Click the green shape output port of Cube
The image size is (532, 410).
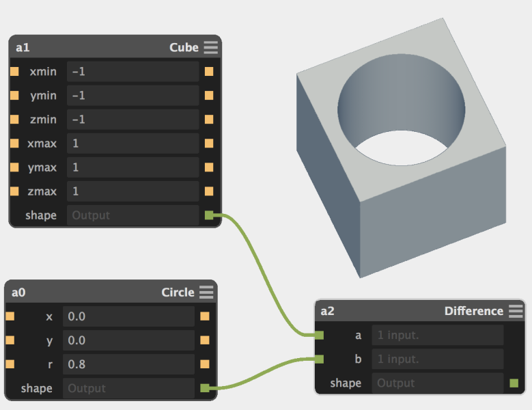click(209, 215)
